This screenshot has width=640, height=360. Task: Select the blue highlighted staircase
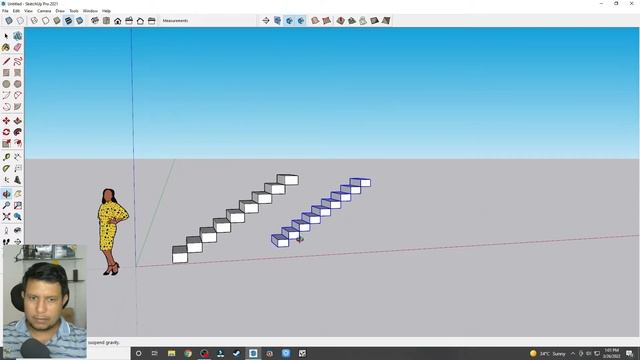[321, 212]
